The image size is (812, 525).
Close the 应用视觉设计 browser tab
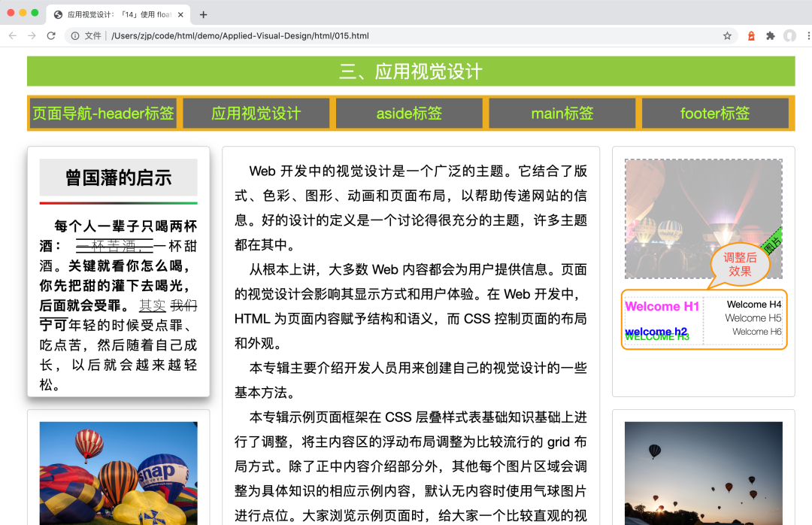coord(180,14)
